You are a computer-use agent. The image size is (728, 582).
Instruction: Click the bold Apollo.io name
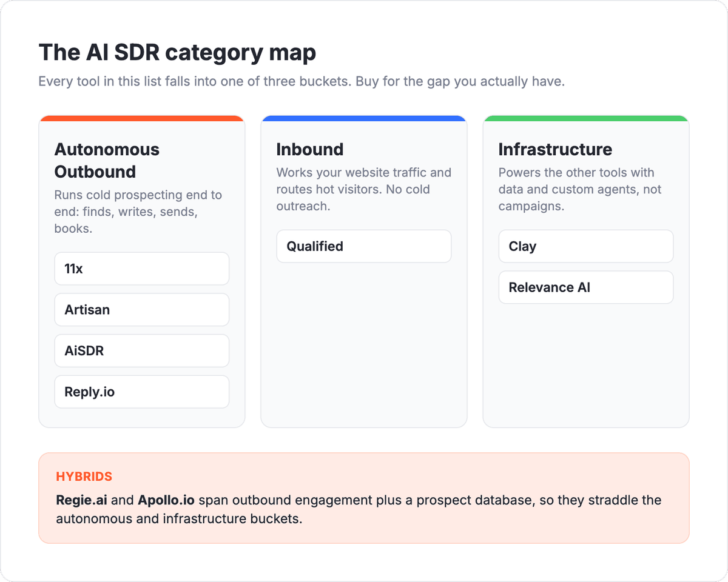[x=166, y=501]
